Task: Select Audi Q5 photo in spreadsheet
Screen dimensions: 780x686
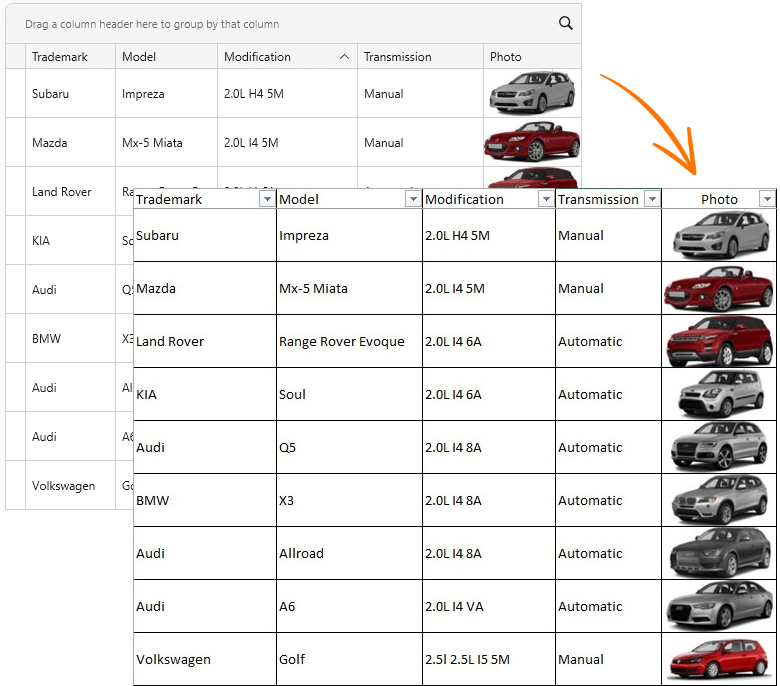Action: click(x=719, y=447)
